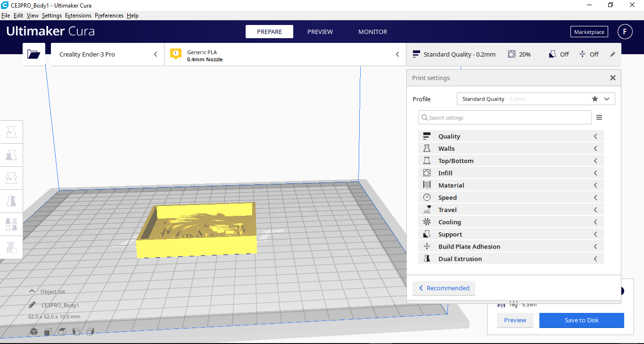This screenshot has width=644, height=344.
Task: Switch to the PREVIEW stage tab
Action: [320, 32]
